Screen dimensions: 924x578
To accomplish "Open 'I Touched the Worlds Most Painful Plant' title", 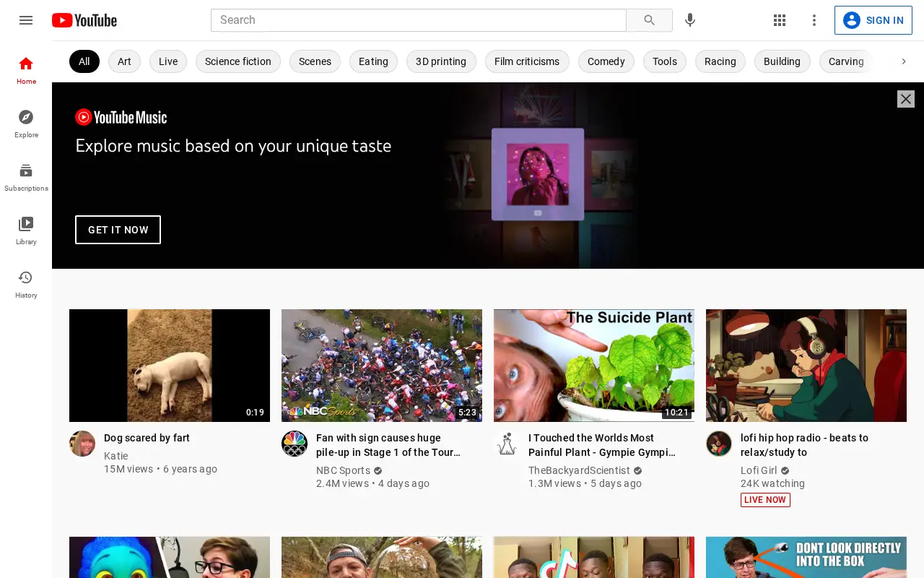I will click(x=602, y=445).
